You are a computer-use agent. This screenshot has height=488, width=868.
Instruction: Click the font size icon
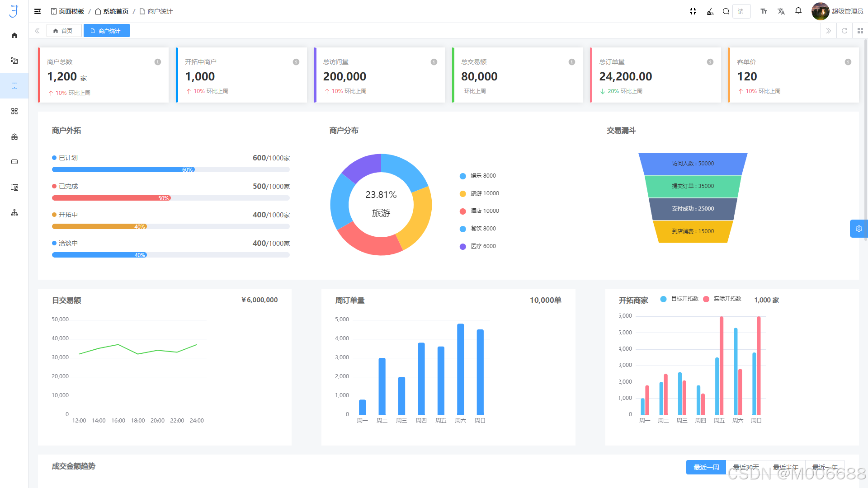[x=764, y=11]
